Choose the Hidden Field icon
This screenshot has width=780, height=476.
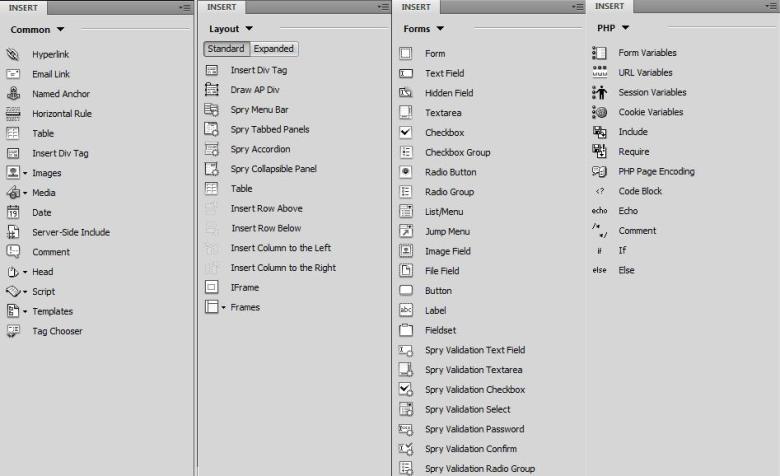(x=406, y=93)
